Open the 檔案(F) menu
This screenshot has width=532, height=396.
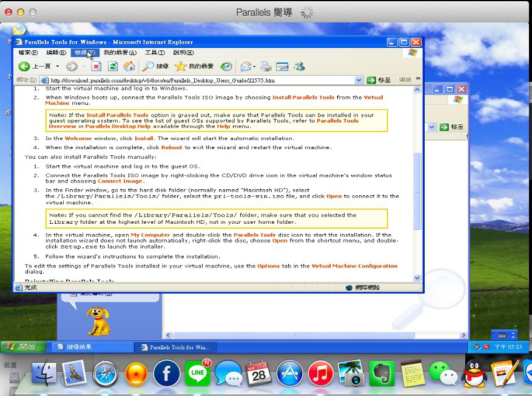(x=28, y=53)
